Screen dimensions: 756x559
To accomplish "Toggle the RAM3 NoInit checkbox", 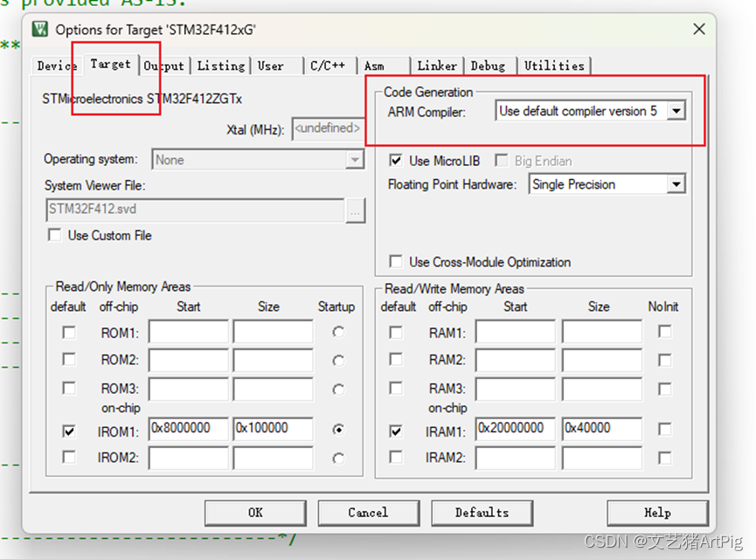I will (665, 390).
